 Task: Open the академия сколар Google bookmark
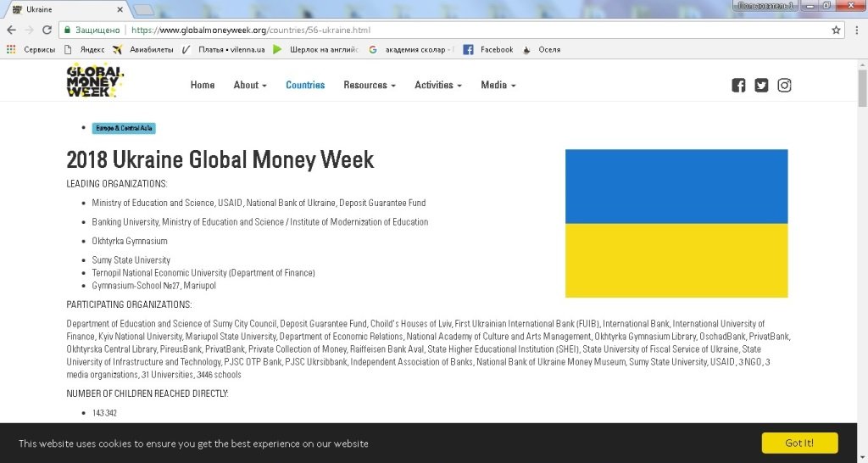click(x=410, y=49)
